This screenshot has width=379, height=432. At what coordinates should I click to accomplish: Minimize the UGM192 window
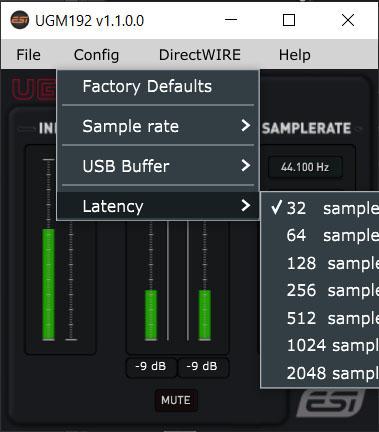231,20
